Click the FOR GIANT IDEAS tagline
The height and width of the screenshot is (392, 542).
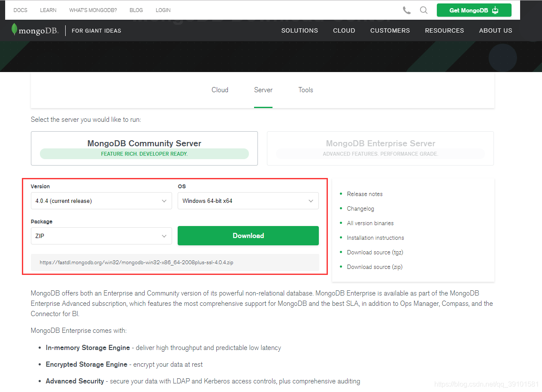point(97,30)
